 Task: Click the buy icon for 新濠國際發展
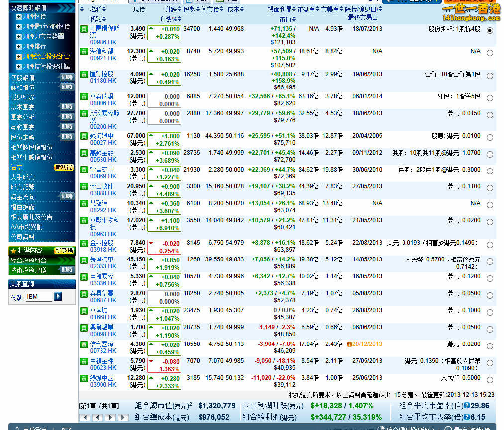click(x=84, y=114)
